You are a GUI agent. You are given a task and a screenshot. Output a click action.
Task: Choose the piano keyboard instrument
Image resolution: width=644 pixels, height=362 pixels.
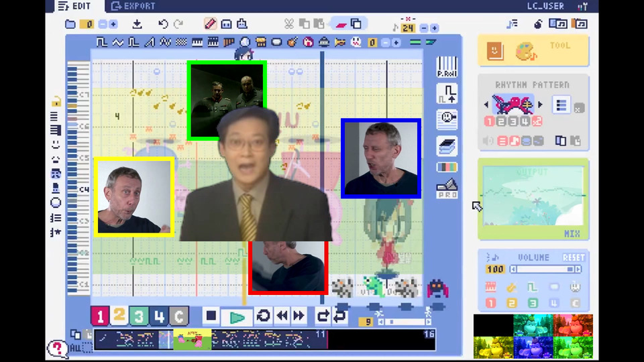click(x=197, y=42)
